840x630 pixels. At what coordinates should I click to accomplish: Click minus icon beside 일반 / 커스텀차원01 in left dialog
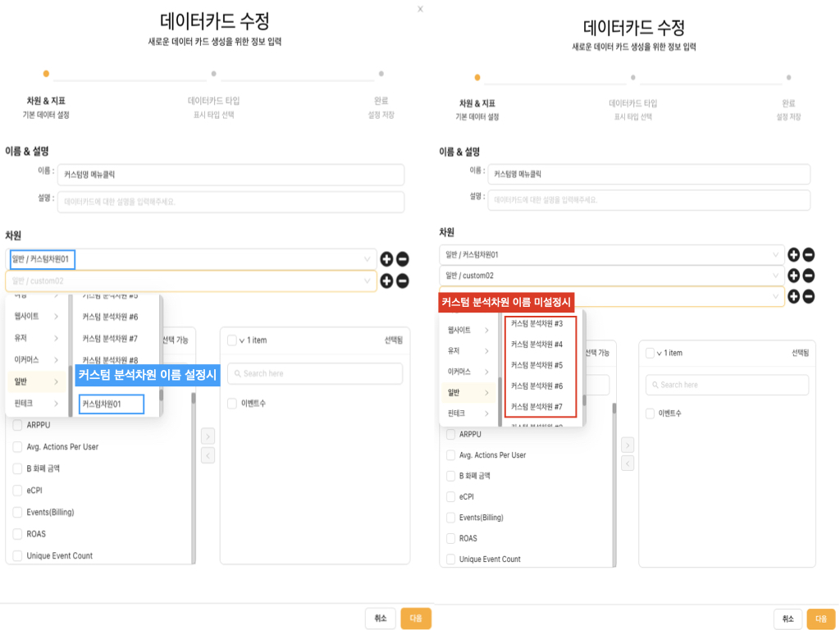(x=402, y=260)
